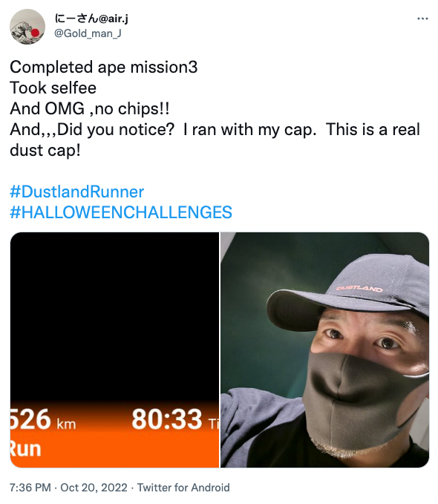
Task: Click the 80:33 time in run image
Action: (x=167, y=419)
